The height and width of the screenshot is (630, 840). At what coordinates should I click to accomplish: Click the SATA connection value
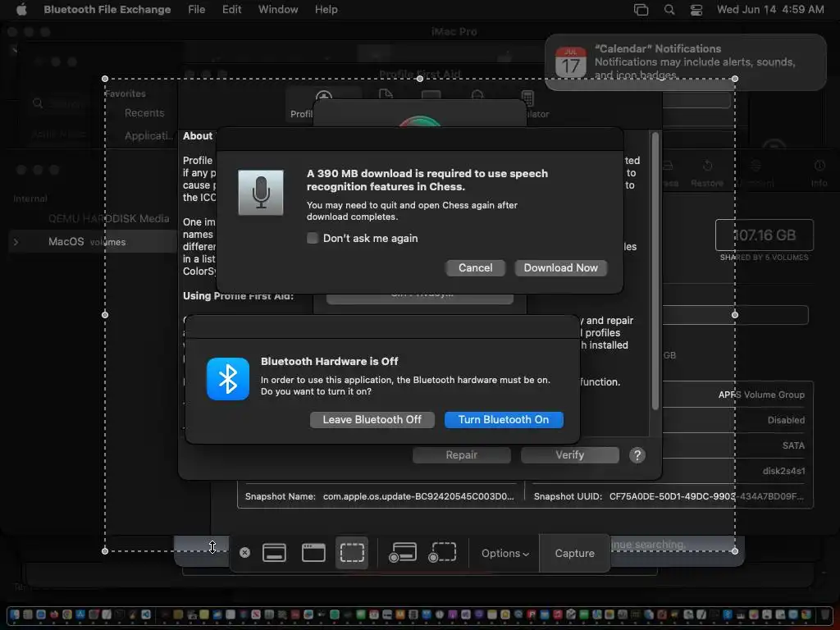click(x=793, y=445)
